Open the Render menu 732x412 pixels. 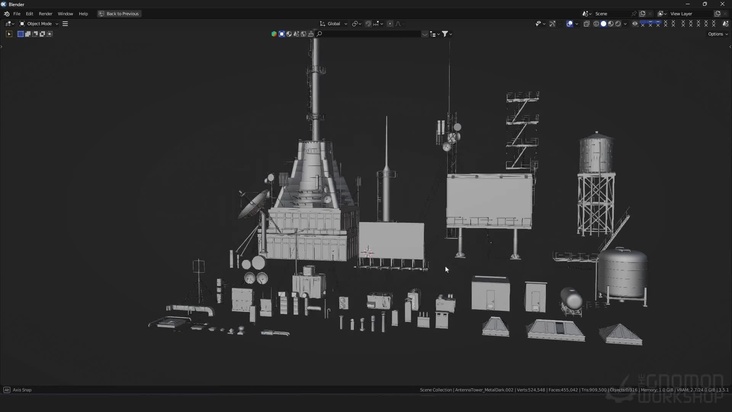tap(45, 14)
